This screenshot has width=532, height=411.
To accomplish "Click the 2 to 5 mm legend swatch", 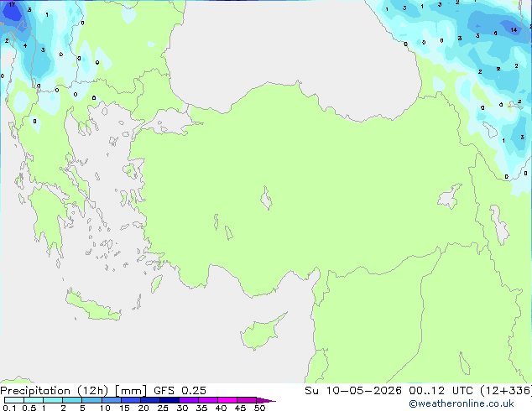I will (72, 400).
